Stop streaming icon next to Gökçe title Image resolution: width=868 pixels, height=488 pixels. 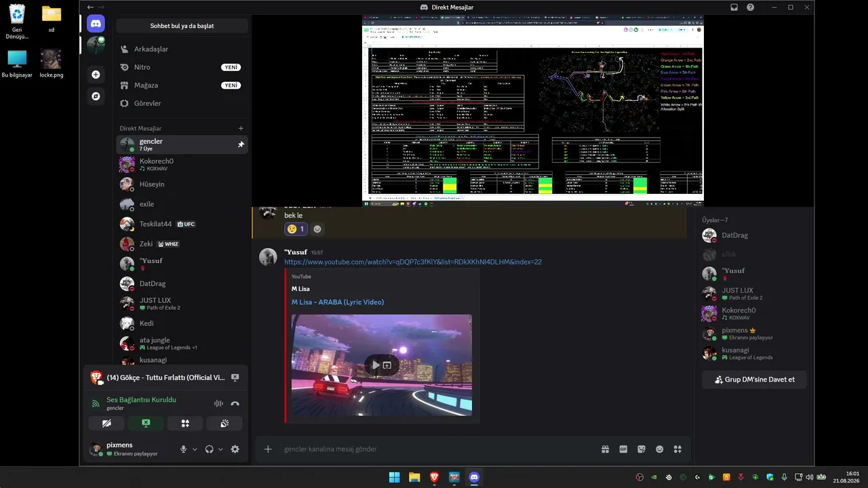tap(235, 378)
